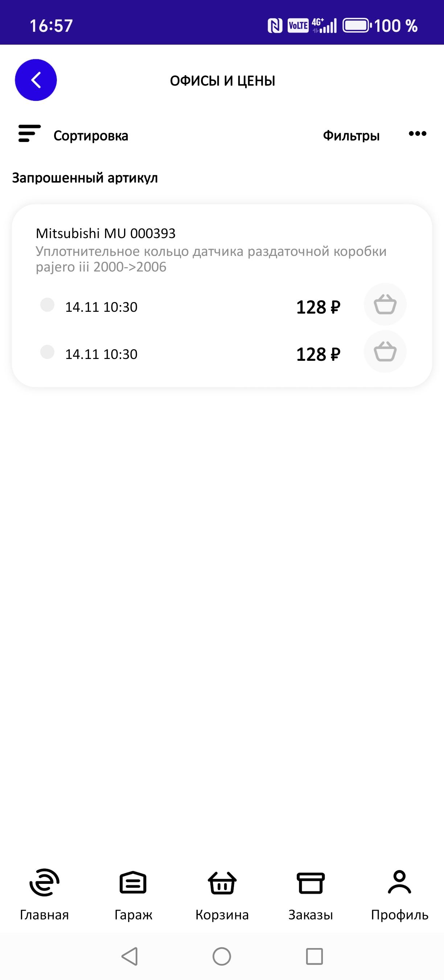The image size is (444, 980).
Task: Tap the first 14.11 10:30 delivery date
Action: [x=101, y=307]
